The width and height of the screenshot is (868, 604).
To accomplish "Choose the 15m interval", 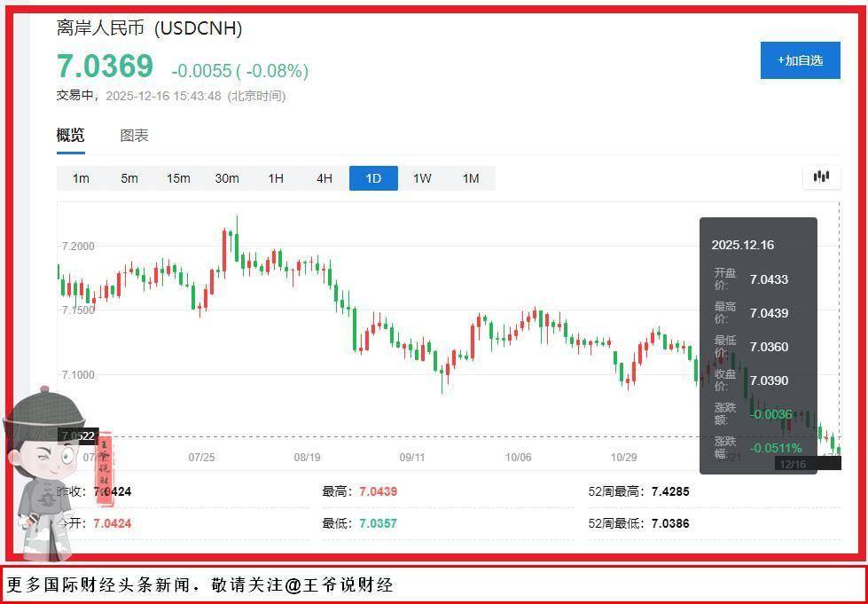I will [x=178, y=178].
